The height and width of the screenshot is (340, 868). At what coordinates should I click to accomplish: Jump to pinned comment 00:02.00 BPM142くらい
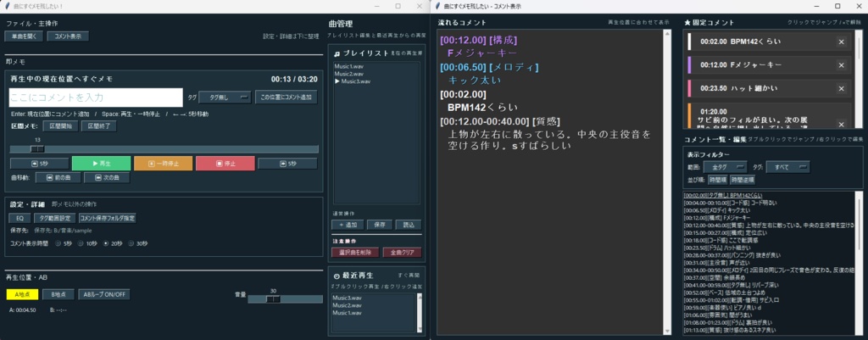click(x=768, y=42)
